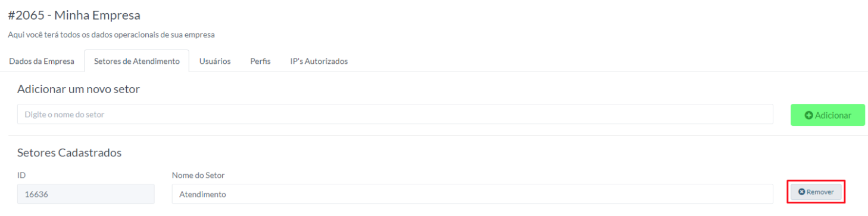Viewport: 868px width, 216px height.
Task: Click the X icon on Remover button
Action: [x=801, y=192]
